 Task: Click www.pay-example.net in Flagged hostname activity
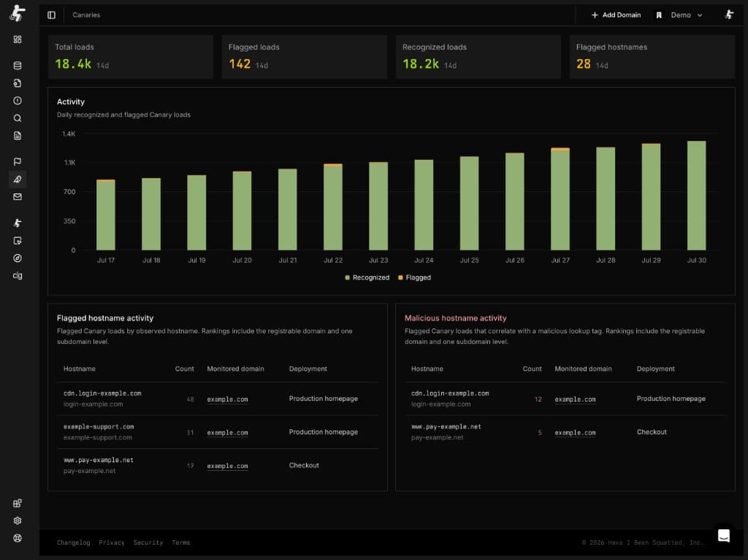tap(99, 460)
